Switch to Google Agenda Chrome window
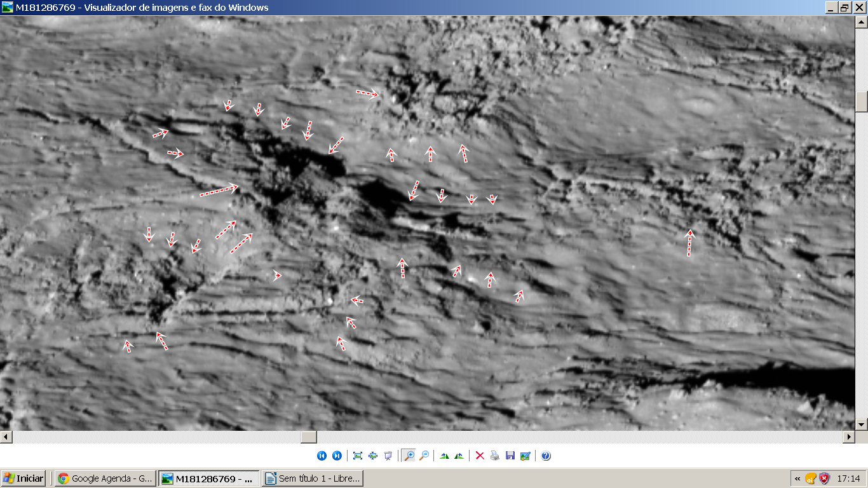This screenshot has height=488, width=868. (x=105, y=478)
